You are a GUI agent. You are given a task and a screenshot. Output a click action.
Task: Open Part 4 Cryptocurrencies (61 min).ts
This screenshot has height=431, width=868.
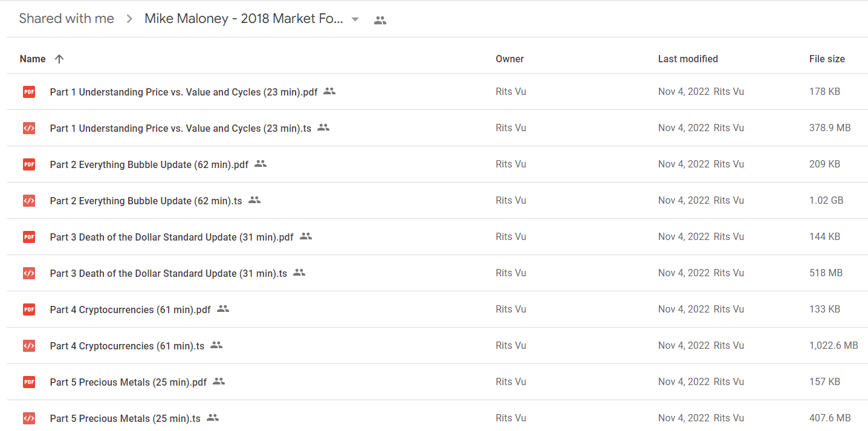[128, 346]
